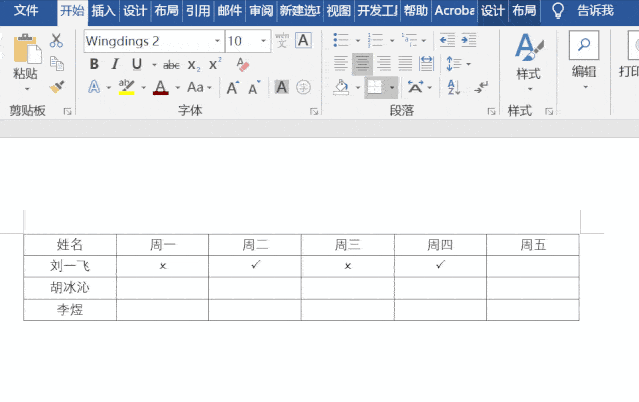639x402 pixels.
Task: Click the distributed alignment icon
Action: tap(426, 64)
